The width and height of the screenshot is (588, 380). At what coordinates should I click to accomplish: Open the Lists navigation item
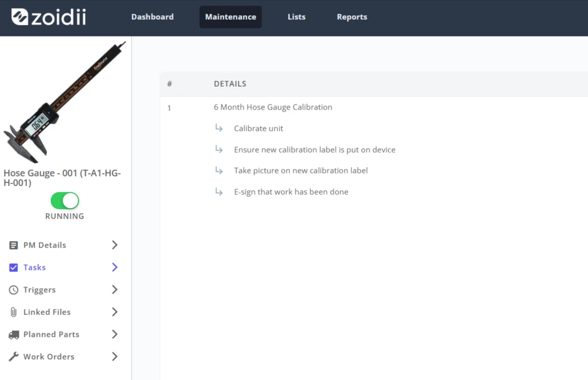click(x=296, y=17)
